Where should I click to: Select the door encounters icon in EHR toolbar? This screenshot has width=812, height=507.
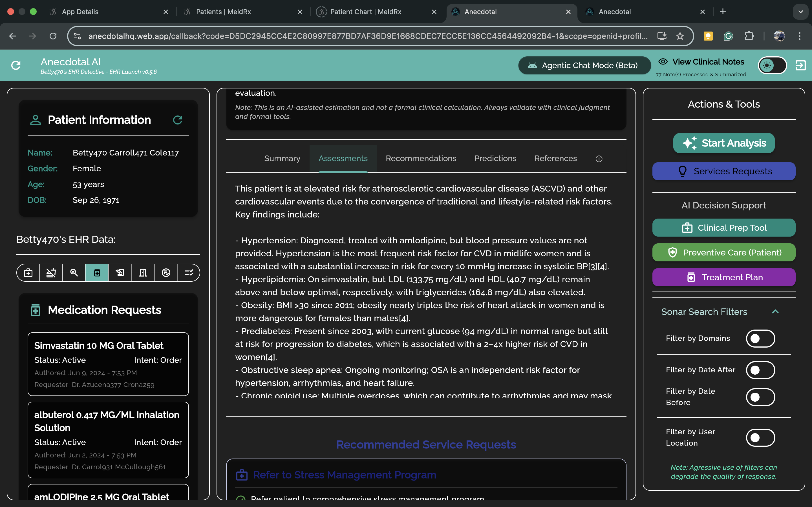(143, 273)
